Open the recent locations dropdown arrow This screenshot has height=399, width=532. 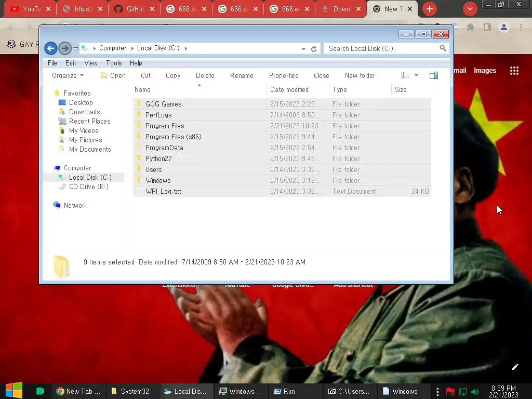pyautogui.click(x=76, y=48)
